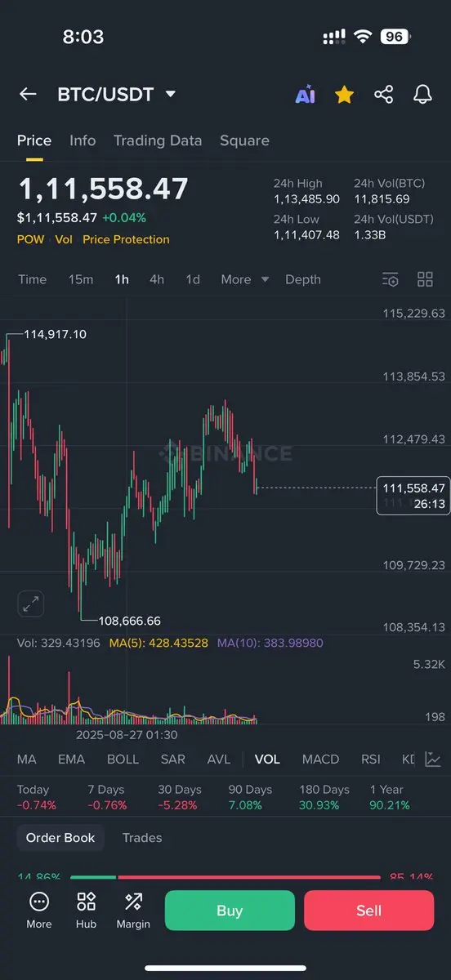Image resolution: width=451 pixels, height=980 pixels.
Task: Switch to the Trades tab
Action: 142,838
